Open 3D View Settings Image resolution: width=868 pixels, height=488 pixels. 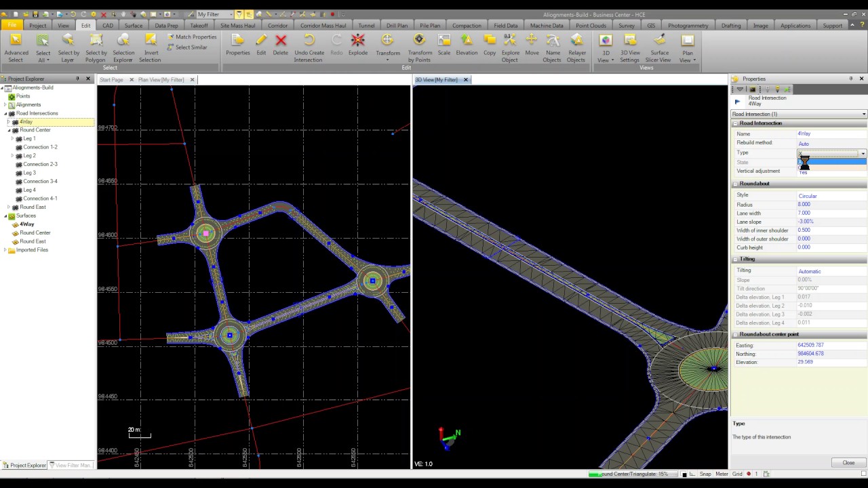630,47
